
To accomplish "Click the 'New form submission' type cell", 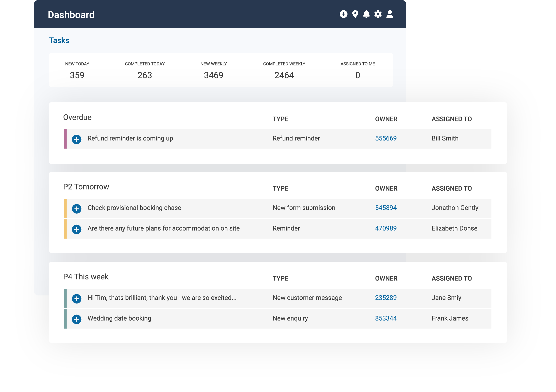I will [x=304, y=208].
